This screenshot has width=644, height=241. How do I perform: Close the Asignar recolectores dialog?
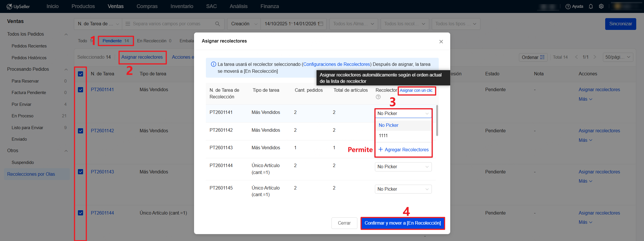pos(441,42)
